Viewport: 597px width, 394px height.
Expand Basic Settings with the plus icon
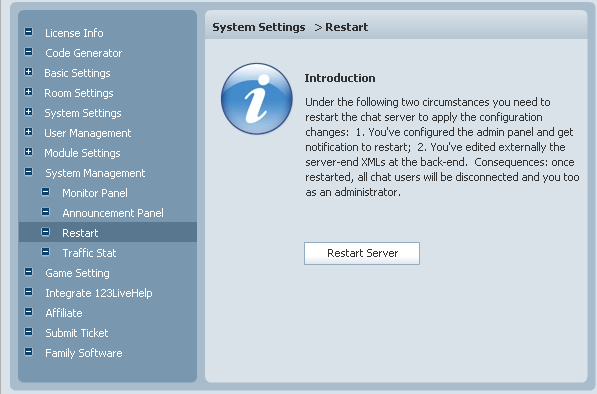tap(29, 72)
